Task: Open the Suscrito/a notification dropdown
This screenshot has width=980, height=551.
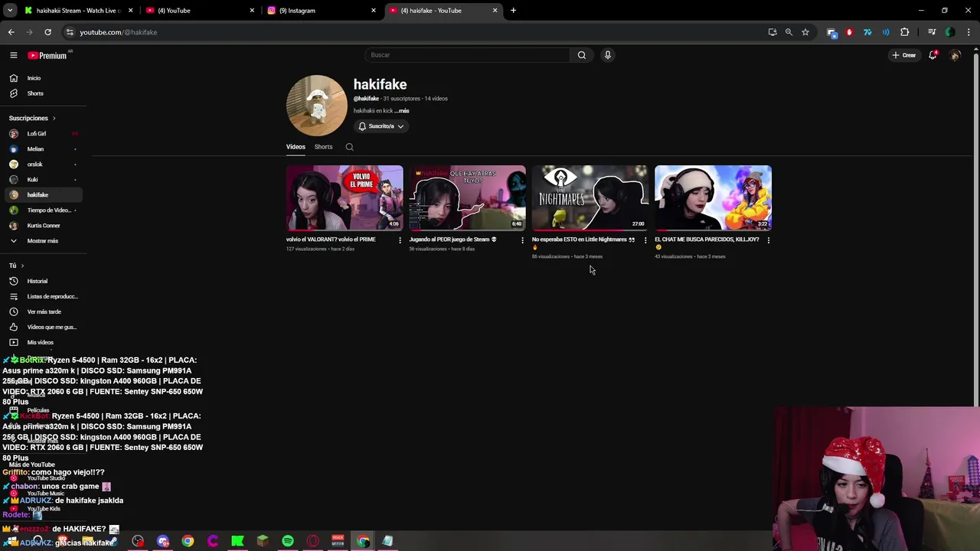Action: pos(381,126)
